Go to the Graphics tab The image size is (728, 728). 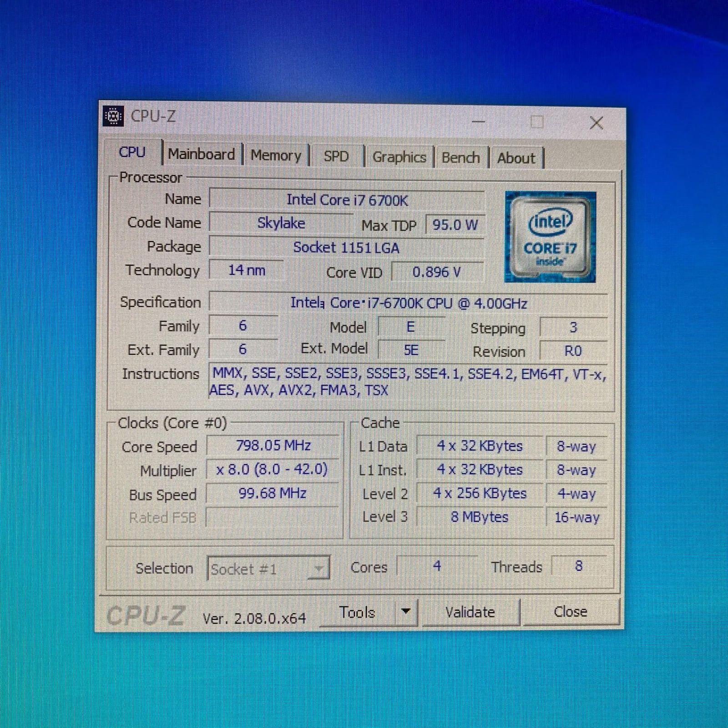point(399,157)
